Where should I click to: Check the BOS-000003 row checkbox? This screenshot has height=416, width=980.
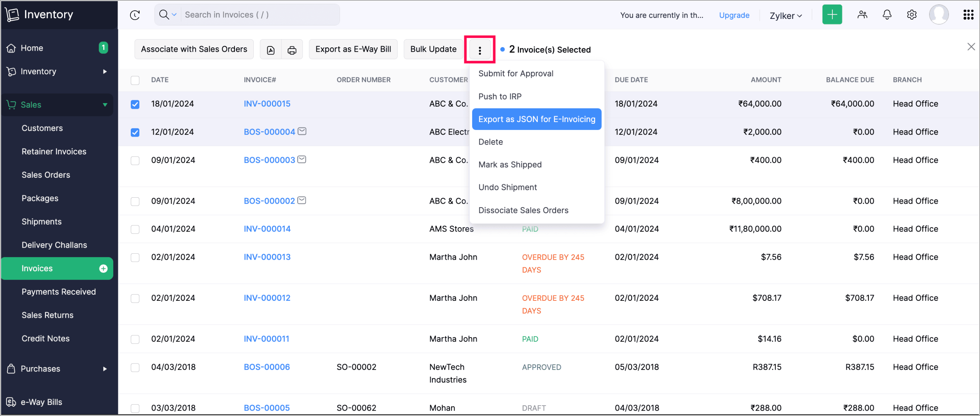click(x=135, y=161)
